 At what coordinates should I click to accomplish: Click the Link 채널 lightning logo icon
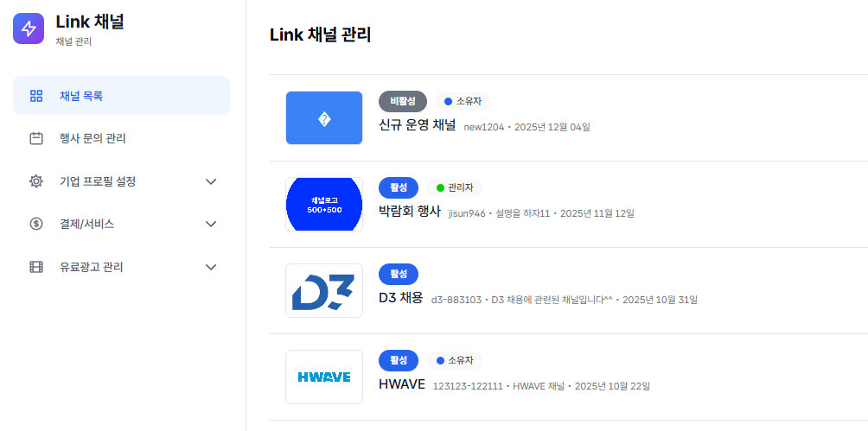pos(29,29)
